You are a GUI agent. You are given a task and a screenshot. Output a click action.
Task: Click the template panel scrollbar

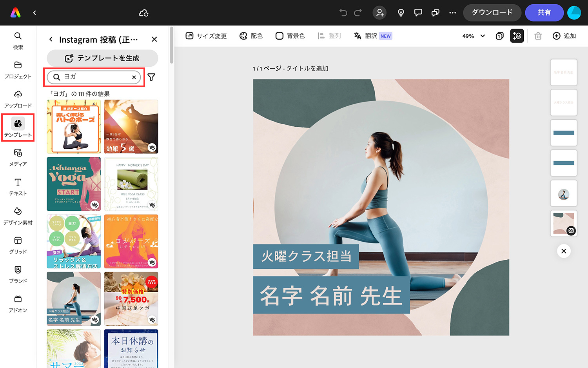click(x=172, y=45)
